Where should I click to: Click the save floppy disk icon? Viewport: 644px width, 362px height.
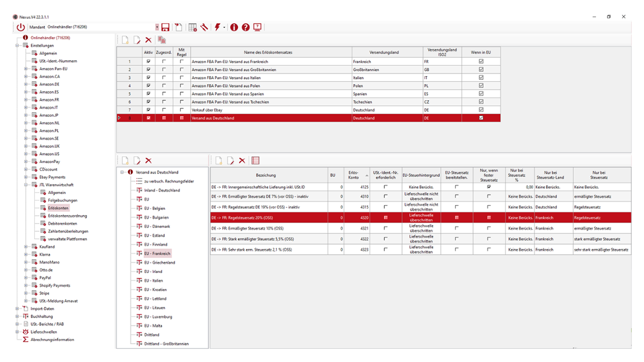pyautogui.click(x=165, y=27)
